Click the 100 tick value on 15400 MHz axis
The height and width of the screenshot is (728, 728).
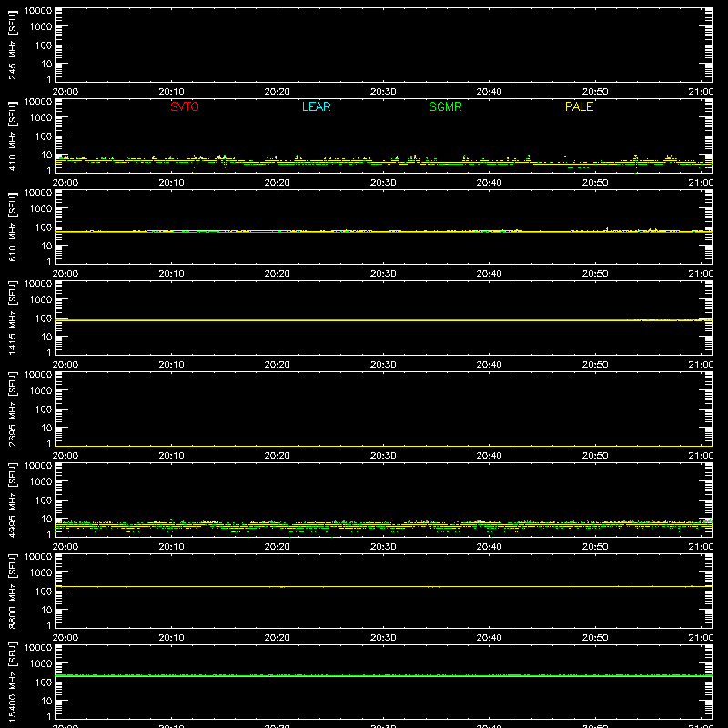(44, 682)
